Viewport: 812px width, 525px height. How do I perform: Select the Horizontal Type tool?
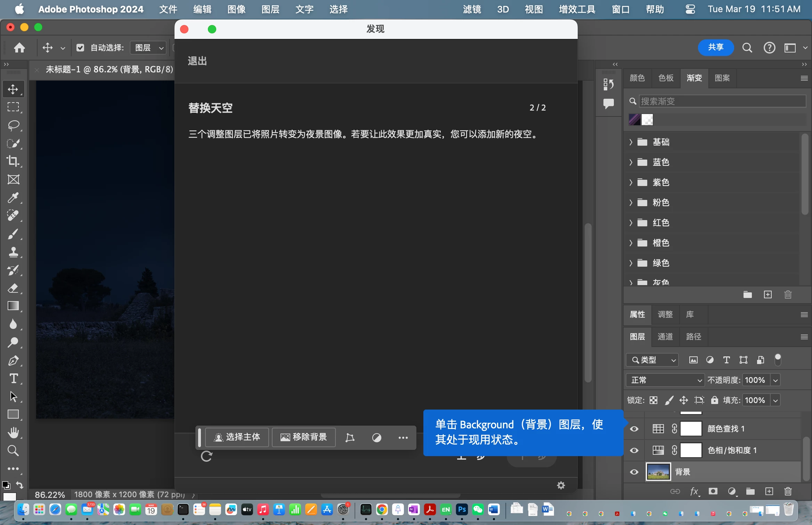(13, 378)
